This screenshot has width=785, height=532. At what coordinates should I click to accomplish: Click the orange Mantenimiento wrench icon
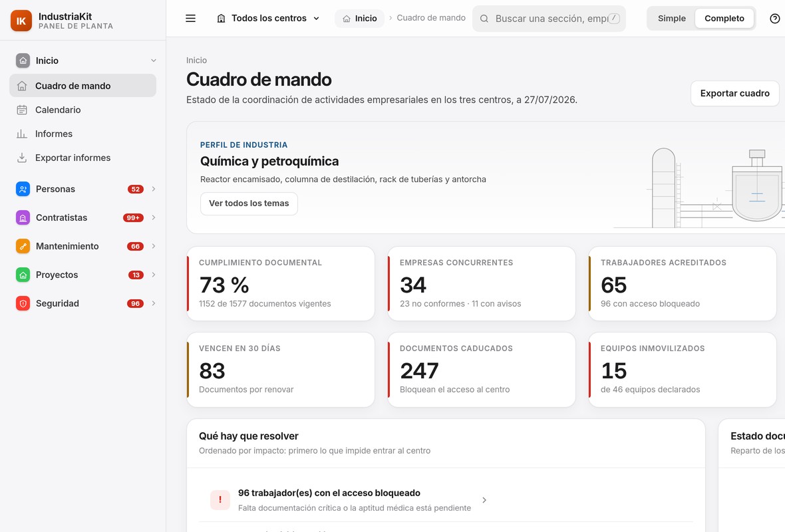[23, 246]
